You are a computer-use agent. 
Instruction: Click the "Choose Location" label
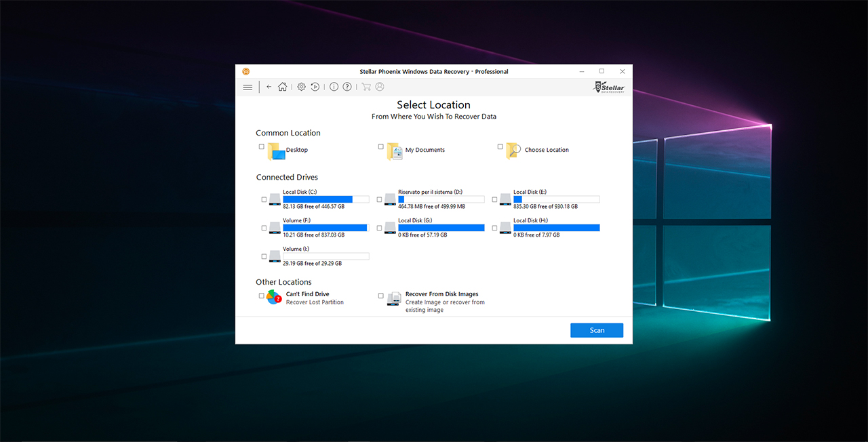tap(547, 150)
